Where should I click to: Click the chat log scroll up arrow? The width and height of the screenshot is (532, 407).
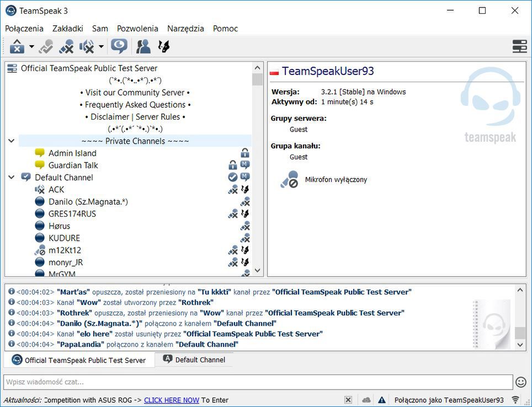coord(520,290)
